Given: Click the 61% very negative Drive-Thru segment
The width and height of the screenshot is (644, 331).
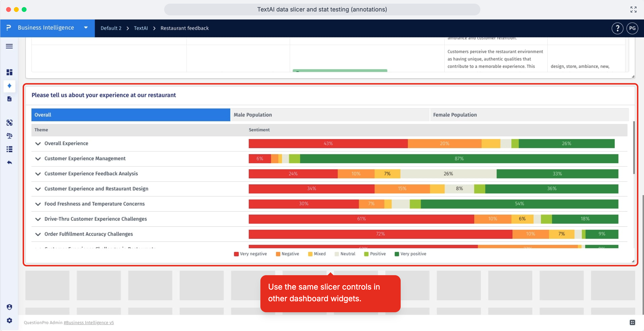Looking at the screenshot, I should [361, 219].
